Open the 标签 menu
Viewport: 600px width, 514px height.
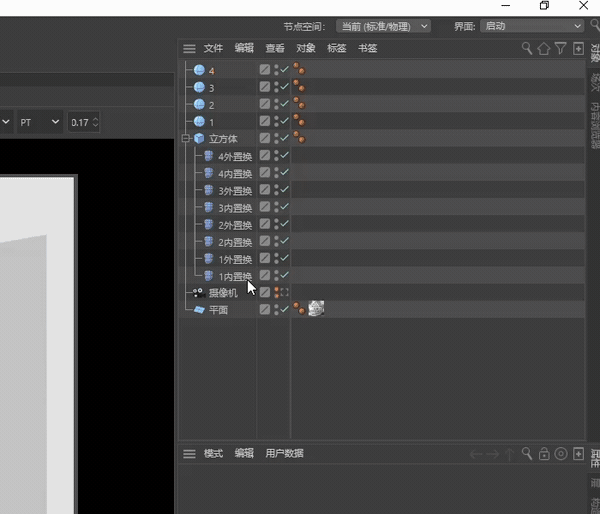(x=337, y=48)
